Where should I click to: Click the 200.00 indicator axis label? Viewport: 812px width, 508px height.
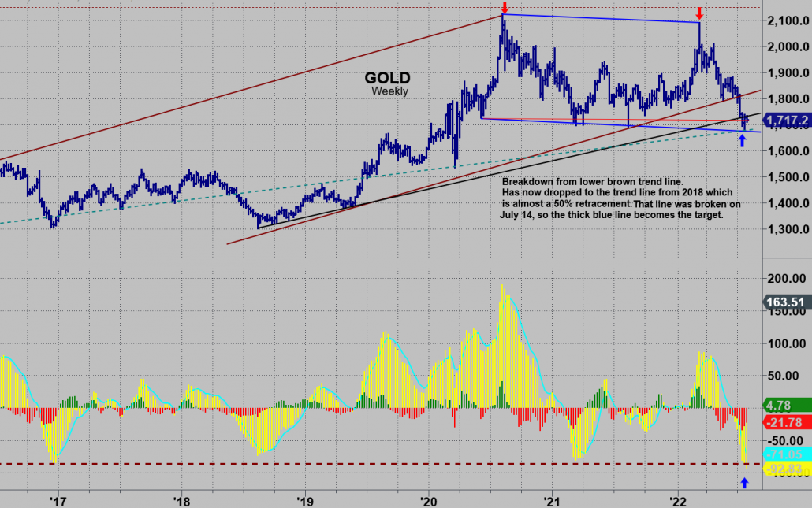point(788,278)
